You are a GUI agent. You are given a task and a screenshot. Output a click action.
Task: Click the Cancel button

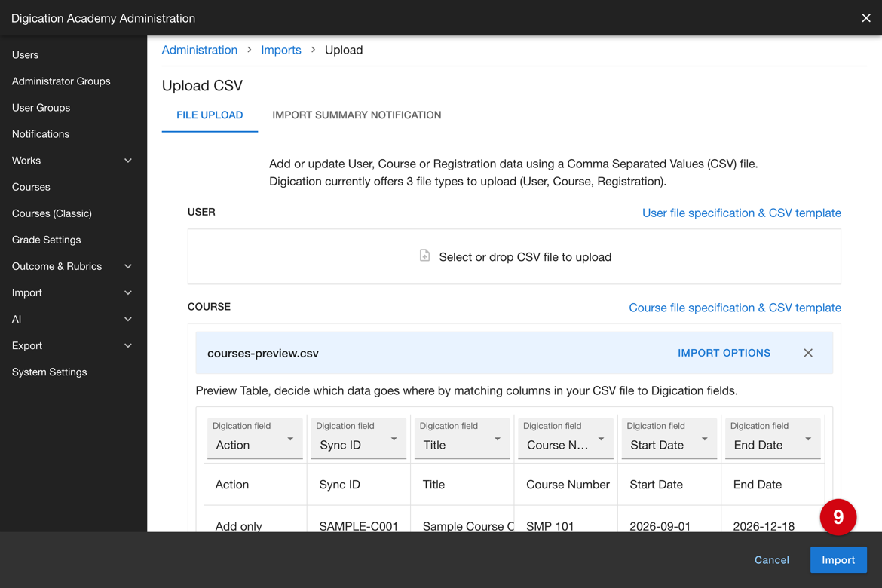pyautogui.click(x=771, y=560)
